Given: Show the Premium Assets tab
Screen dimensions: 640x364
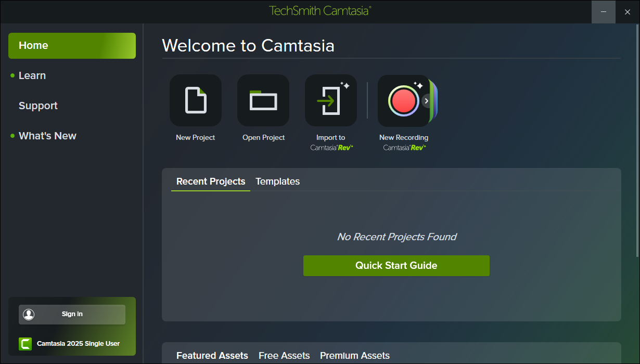Looking at the screenshot, I should (355, 356).
